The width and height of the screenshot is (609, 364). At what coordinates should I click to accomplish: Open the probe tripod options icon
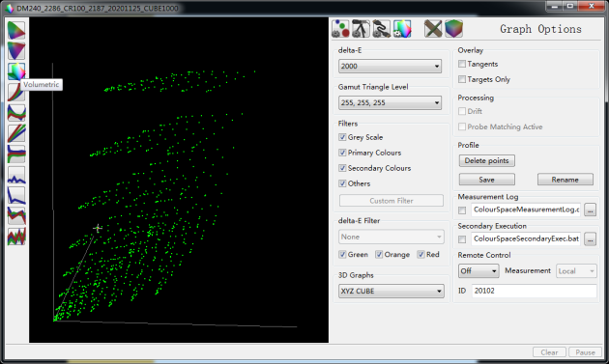point(361,29)
